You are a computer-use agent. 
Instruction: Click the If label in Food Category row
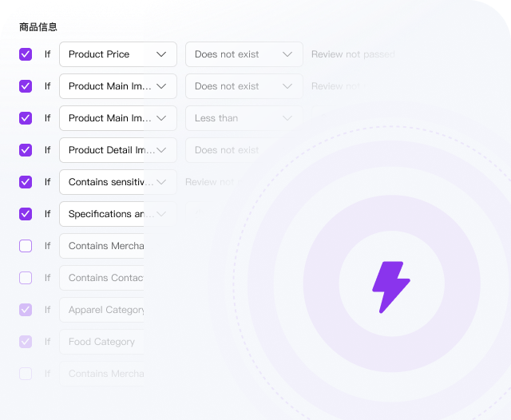(x=48, y=342)
